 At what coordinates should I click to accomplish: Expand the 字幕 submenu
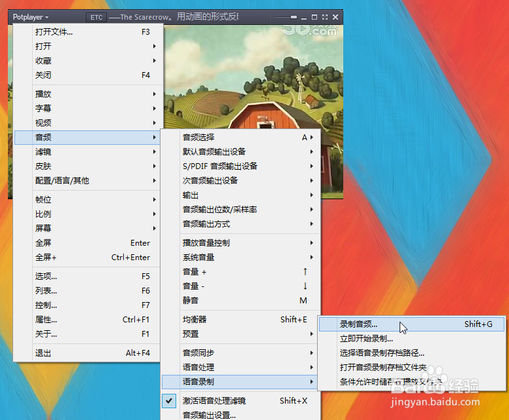pos(87,108)
